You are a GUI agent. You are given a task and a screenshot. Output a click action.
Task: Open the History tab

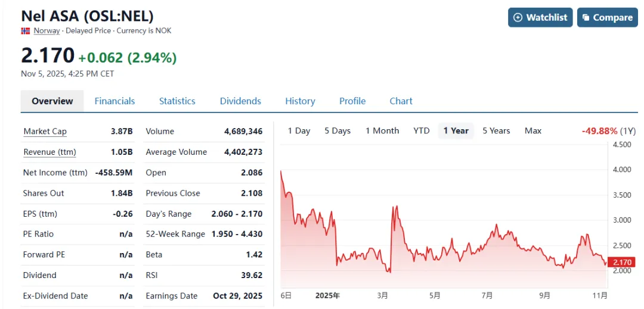(300, 101)
